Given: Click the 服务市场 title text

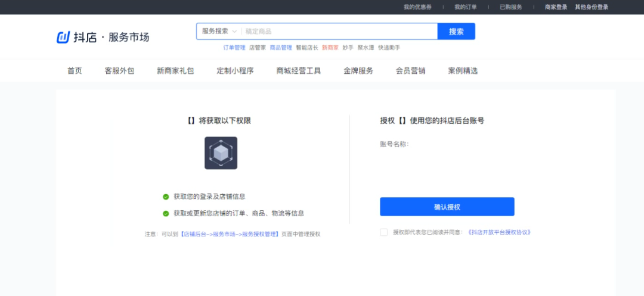Looking at the screenshot, I should (x=129, y=38).
